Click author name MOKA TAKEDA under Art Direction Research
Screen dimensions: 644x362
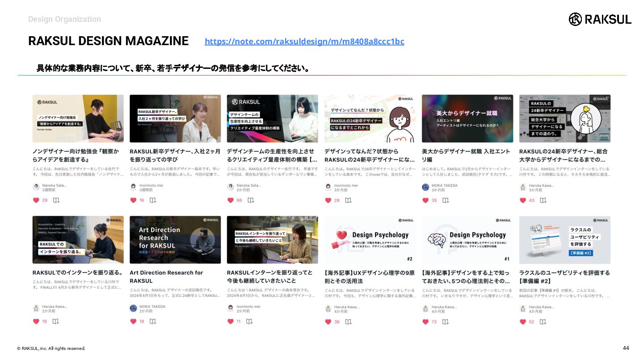click(x=152, y=307)
